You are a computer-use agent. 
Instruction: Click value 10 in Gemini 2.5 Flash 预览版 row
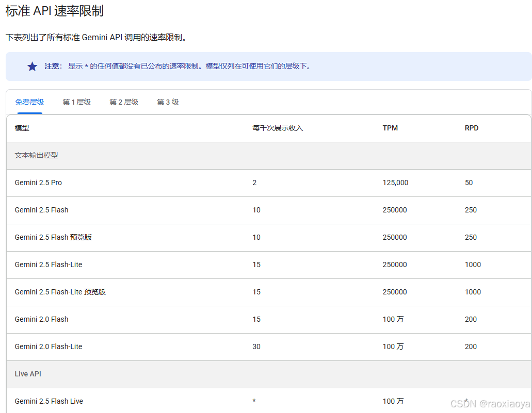pos(256,237)
